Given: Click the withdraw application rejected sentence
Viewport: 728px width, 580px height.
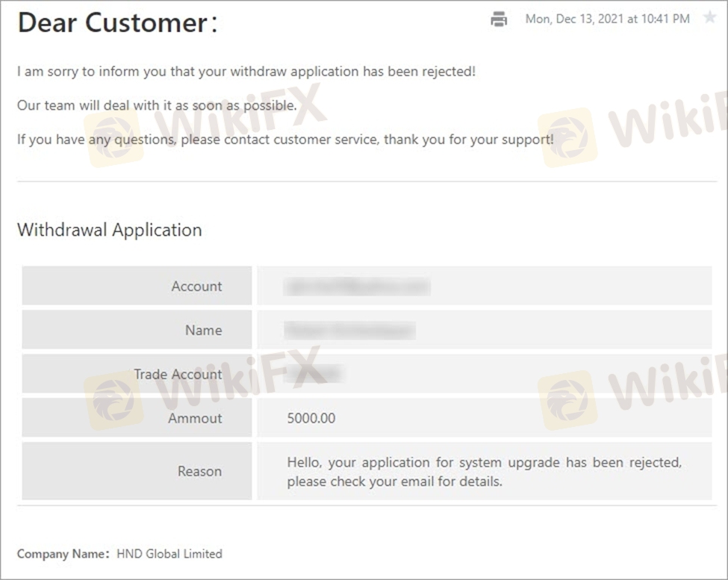Looking at the screenshot, I should pos(246,72).
